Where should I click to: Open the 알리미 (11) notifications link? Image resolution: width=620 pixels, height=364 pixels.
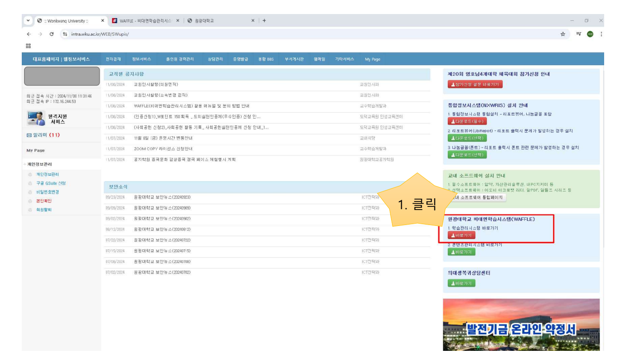click(x=43, y=135)
